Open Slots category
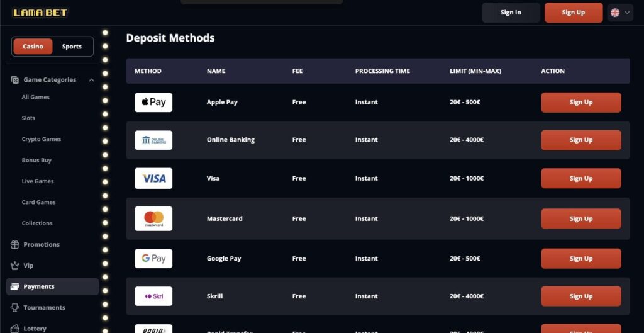Image resolution: width=644 pixels, height=333 pixels. click(x=28, y=118)
